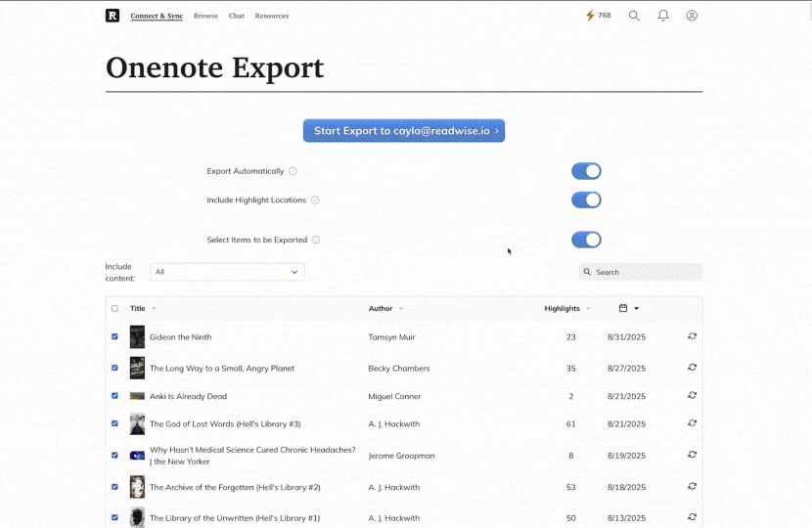Click The God of Lost Words cover thumbnail
This screenshot has height=528, width=812.
click(137, 424)
